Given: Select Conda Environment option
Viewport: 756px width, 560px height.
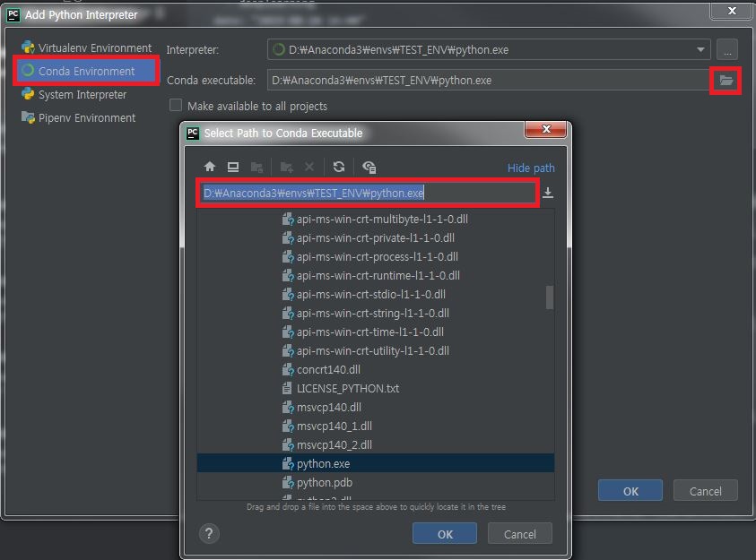Looking at the screenshot, I should click(x=87, y=71).
